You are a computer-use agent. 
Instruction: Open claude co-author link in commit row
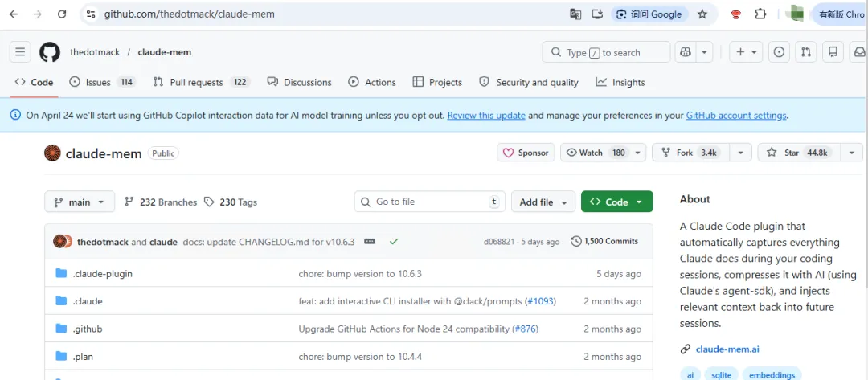tap(163, 242)
